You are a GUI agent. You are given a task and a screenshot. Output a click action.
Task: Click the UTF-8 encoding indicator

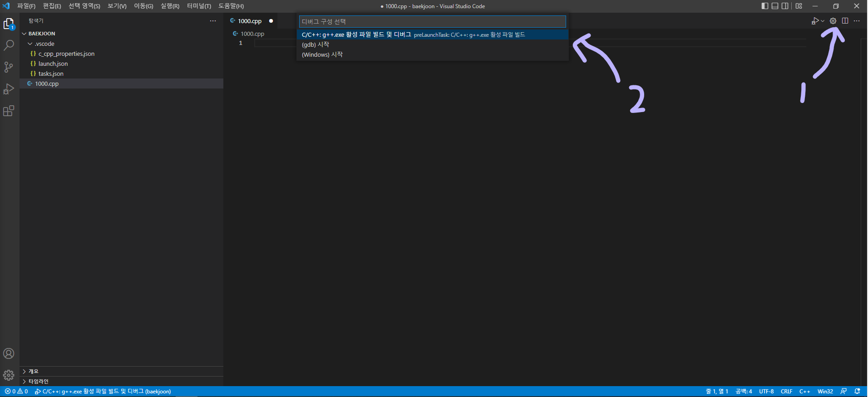[766, 391]
